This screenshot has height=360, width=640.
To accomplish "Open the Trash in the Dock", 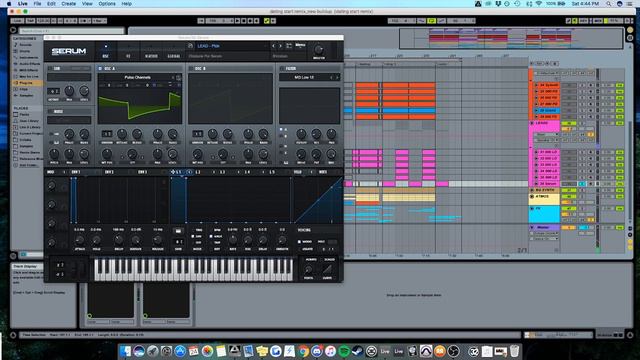I will click(514, 351).
